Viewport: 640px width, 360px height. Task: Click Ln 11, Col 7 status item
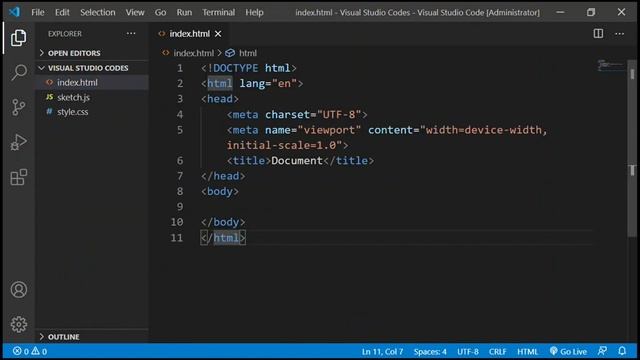[382, 351]
